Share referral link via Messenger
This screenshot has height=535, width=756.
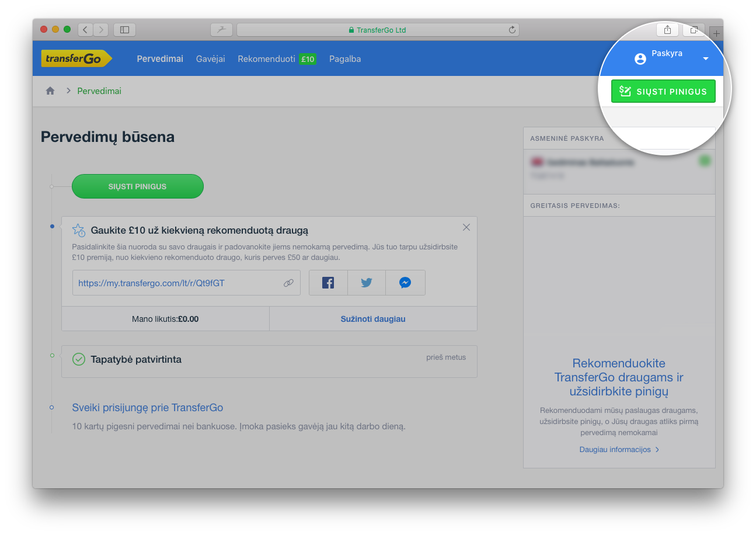[405, 283]
